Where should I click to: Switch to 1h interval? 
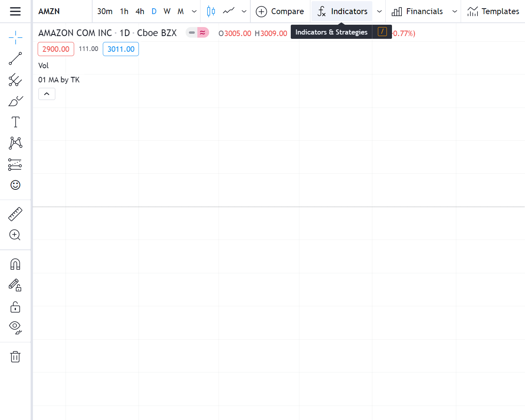pos(124,11)
